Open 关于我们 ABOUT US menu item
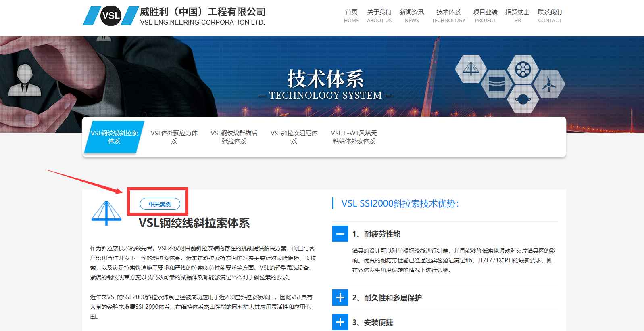The width and height of the screenshot is (644, 331). pyautogui.click(x=379, y=16)
